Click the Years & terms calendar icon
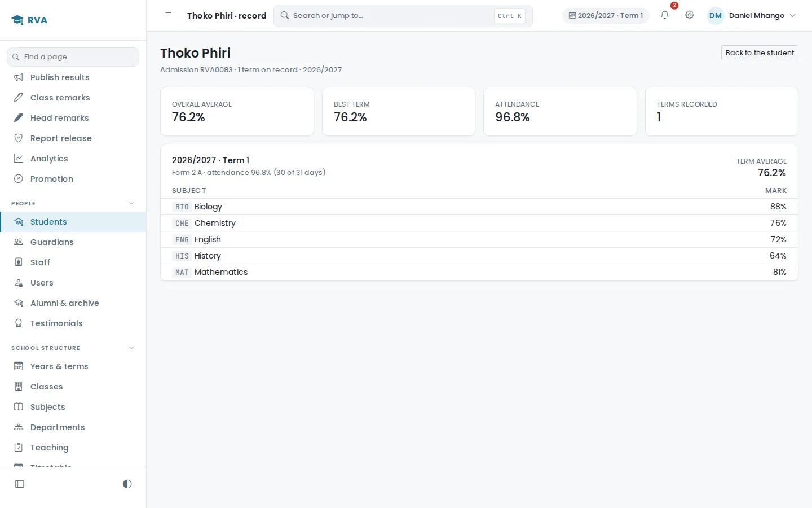The width and height of the screenshot is (812, 508). tap(19, 366)
